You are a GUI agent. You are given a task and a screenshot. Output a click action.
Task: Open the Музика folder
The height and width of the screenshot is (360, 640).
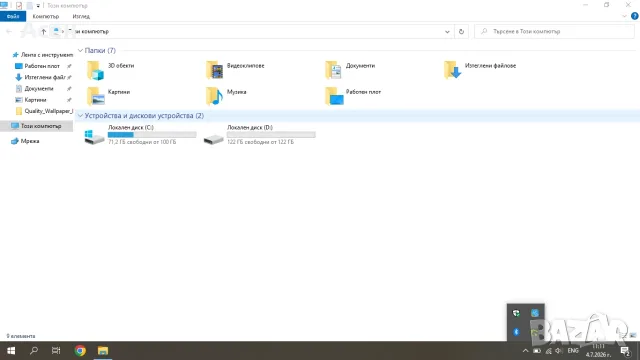coord(226,96)
